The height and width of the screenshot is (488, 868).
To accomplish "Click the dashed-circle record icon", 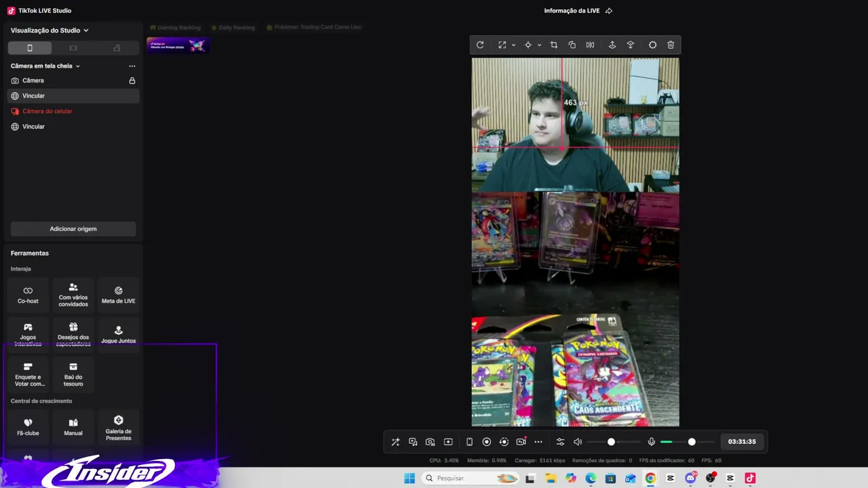I will 504,442.
